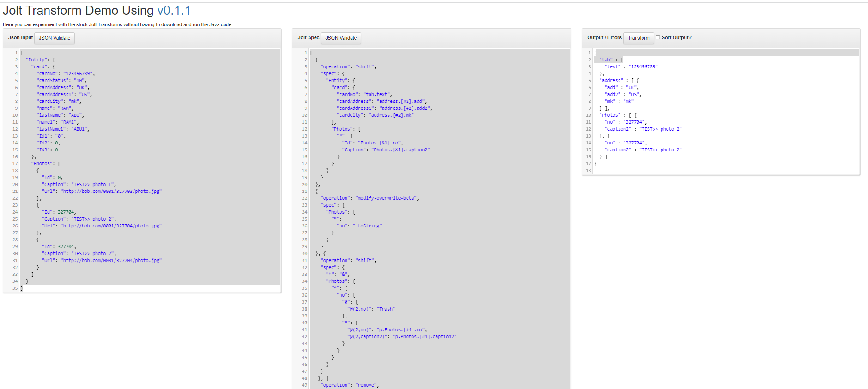
Task: Click the "mk" : "mk" line in Output
Action: 619,101
